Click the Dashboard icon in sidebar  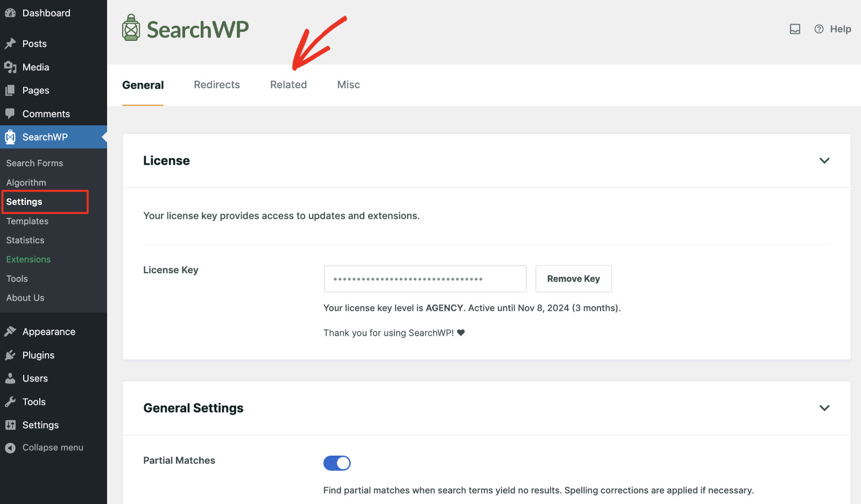point(10,13)
